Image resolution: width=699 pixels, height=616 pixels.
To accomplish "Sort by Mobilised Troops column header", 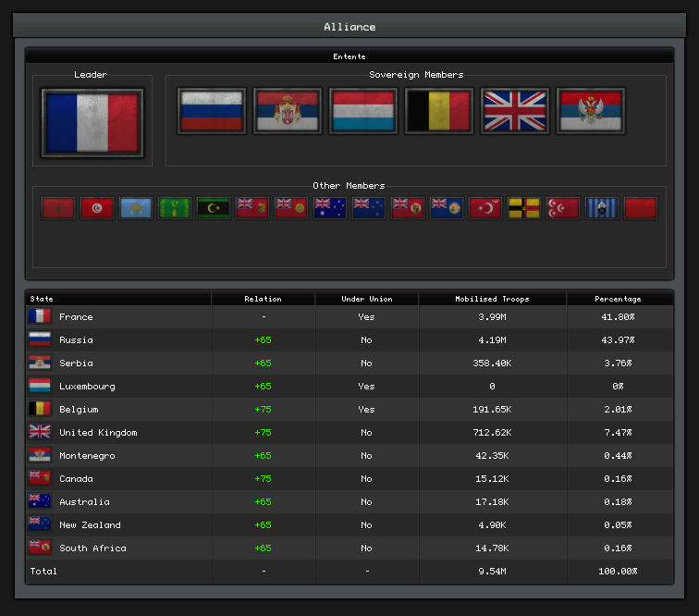I will 492,299.
